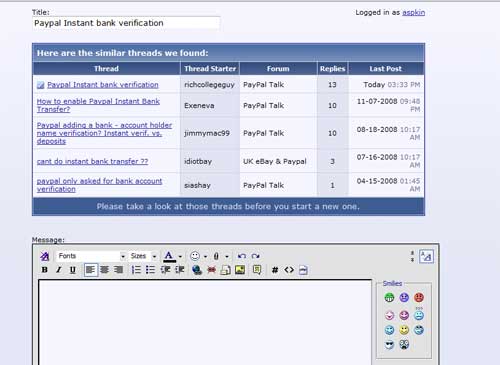
Task: Insert the sunglasses cool smiley
Action: click(x=389, y=344)
